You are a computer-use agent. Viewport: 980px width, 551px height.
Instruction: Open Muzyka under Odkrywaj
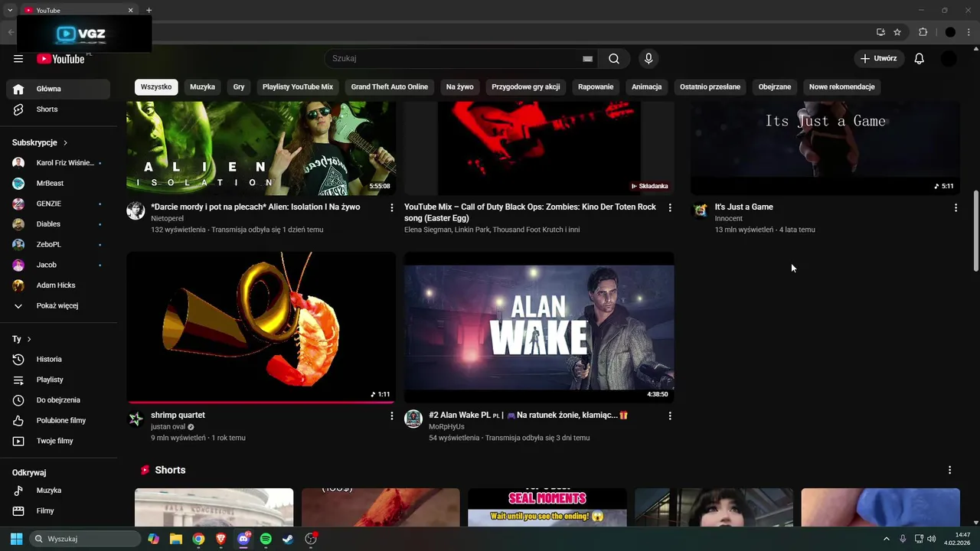click(x=58, y=491)
